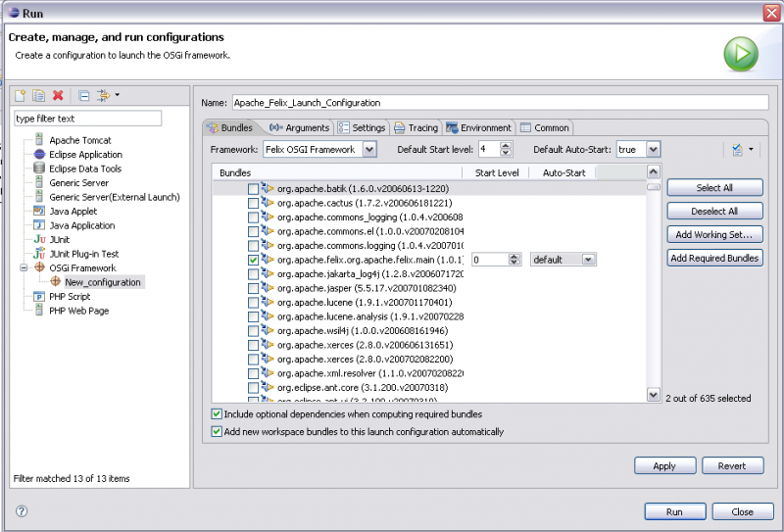Collapse the OSGi Framework tree node
The height and width of the screenshot is (532, 784).
[24, 267]
